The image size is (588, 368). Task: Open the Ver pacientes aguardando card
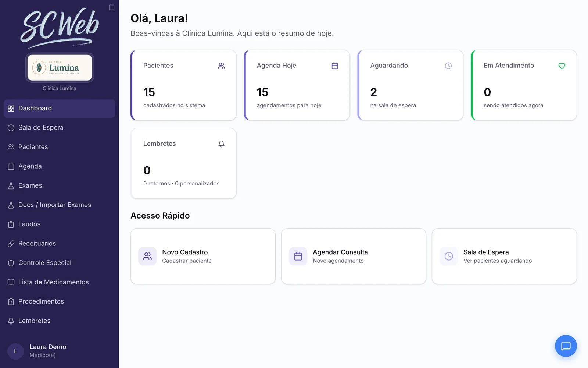click(504, 256)
